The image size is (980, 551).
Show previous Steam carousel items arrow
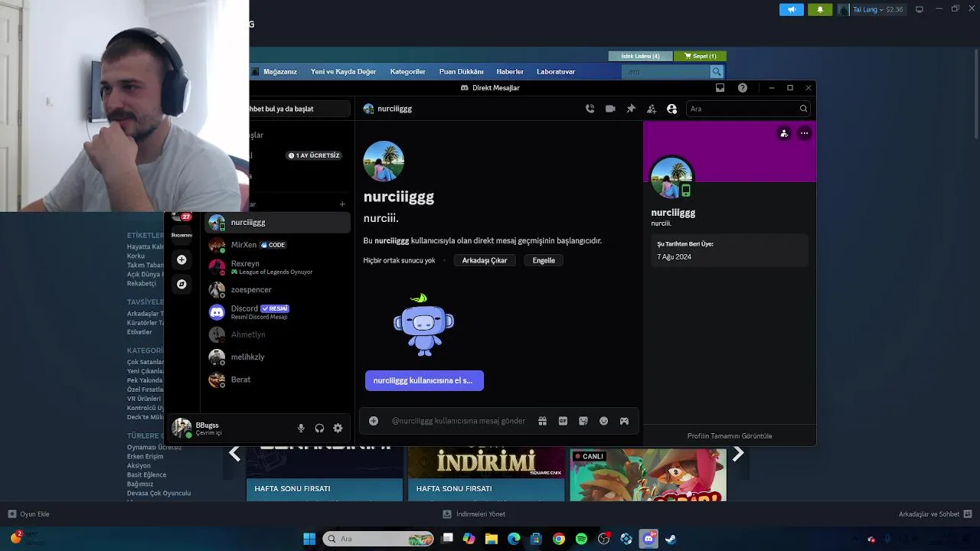pyautogui.click(x=234, y=454)
